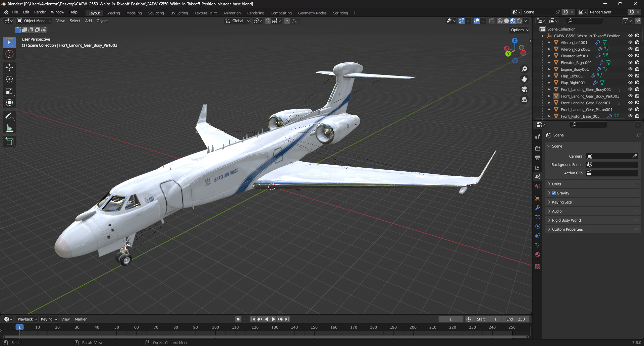Disable rendering of Front_Landing_Gear_Door001
Viewport: 644px width, 346px height.
pos(637,103)
